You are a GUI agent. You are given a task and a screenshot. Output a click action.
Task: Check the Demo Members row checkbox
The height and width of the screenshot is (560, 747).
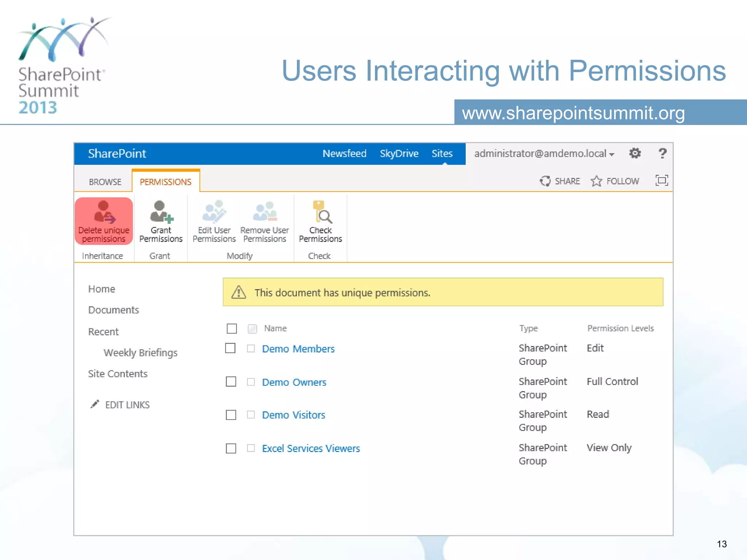tap(231, 348)
